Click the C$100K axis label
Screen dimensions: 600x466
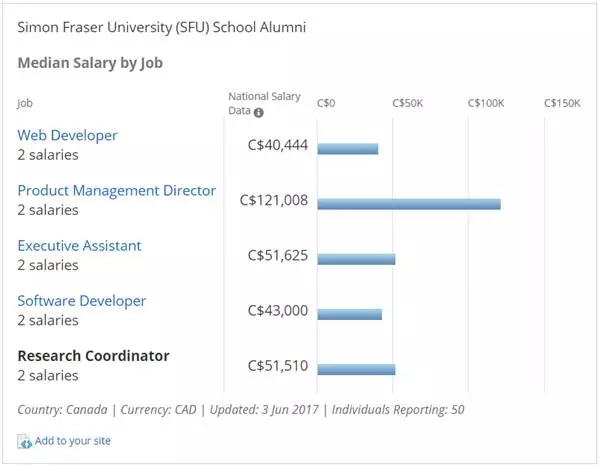(x=486, y=103)
